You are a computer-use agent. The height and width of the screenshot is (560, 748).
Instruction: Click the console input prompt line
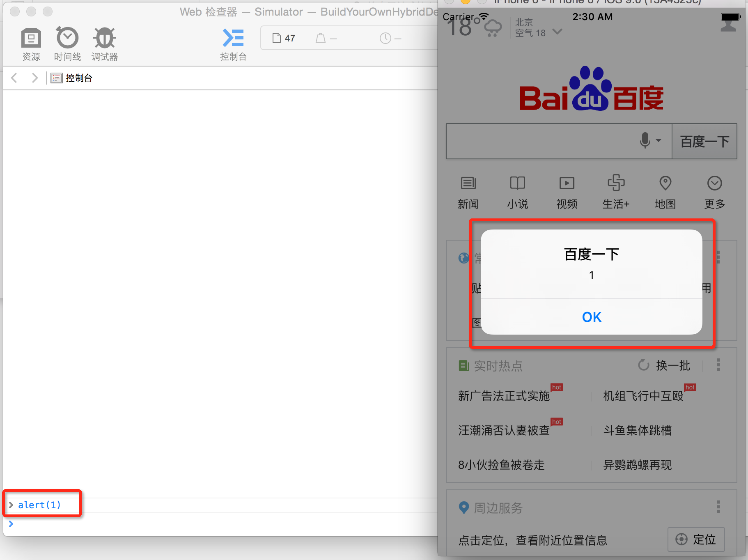222,524
